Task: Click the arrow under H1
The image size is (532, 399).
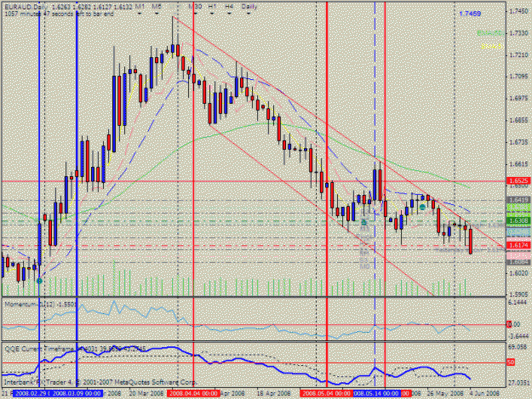Action: click(x=212, y=14)
